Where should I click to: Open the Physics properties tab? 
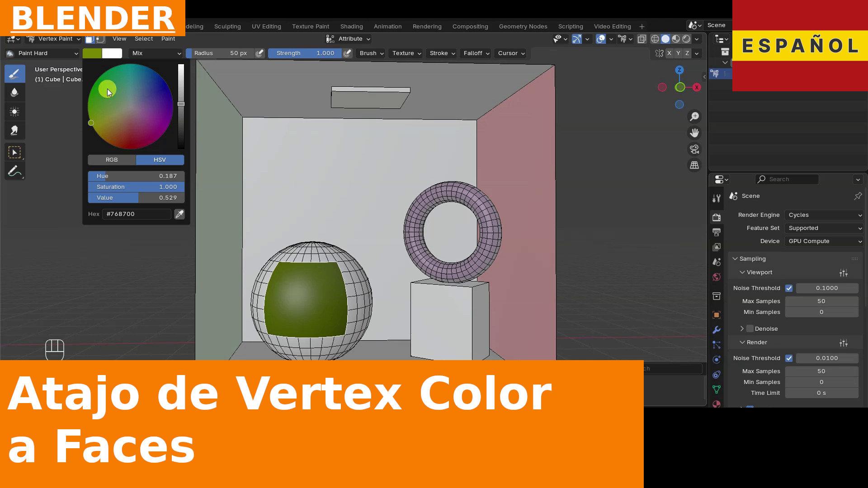717,360
